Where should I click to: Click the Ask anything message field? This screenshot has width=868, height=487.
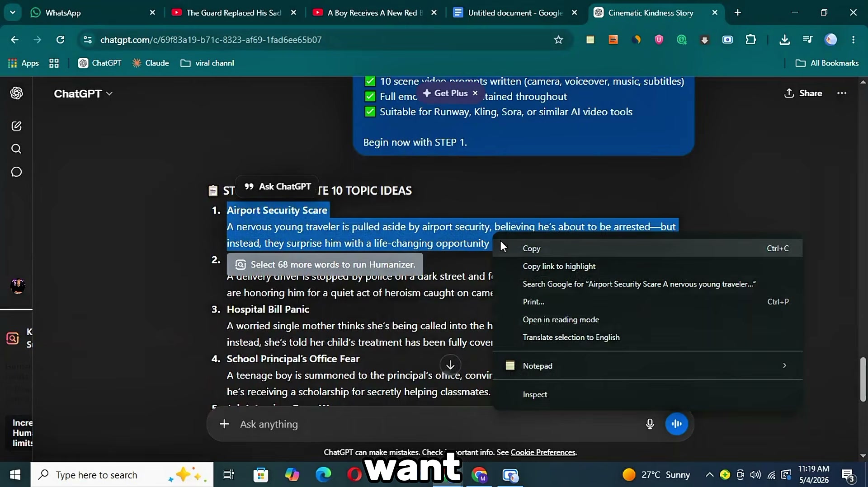pos(439,424)
